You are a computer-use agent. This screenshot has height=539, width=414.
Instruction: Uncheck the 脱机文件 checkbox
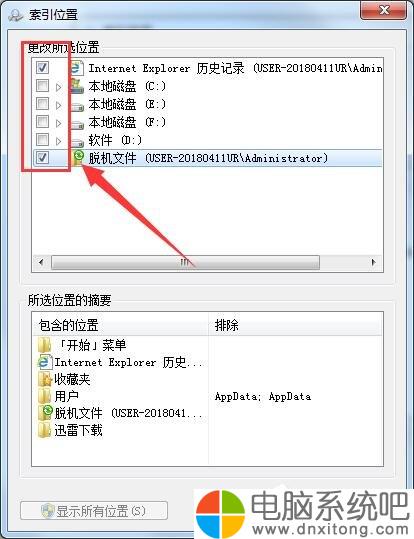point(42,157)
